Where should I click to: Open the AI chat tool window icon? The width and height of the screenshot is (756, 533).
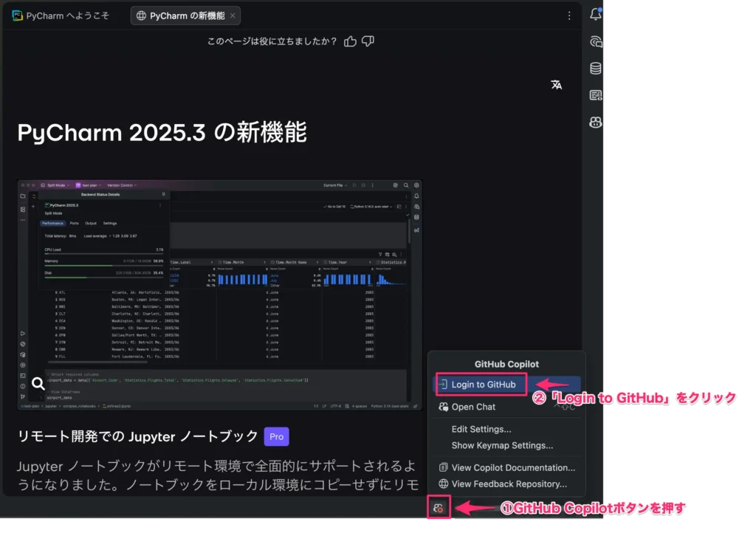coord(596,41)
